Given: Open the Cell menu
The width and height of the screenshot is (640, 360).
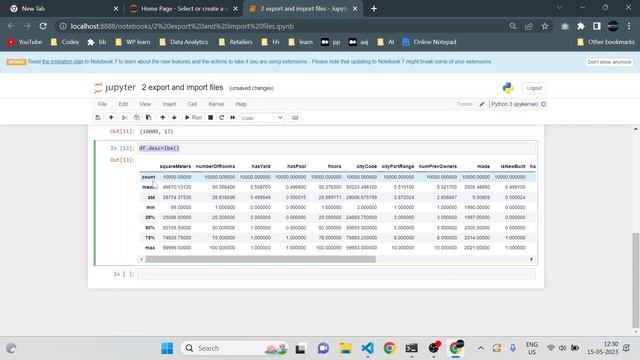Looking at the screenshot, I should pos(192,104).
